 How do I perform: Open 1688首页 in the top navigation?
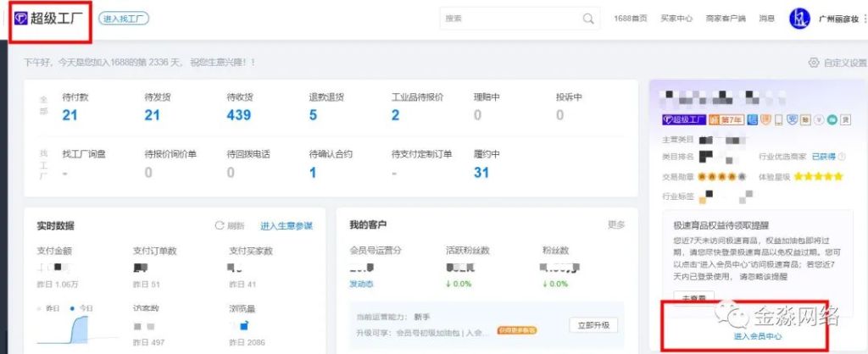coord(630,19)
